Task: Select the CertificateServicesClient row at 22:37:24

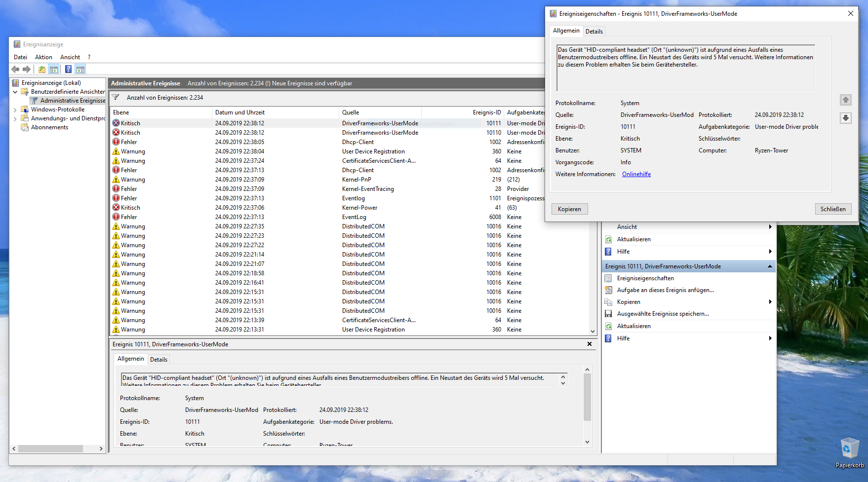Action: click(327, 161)
